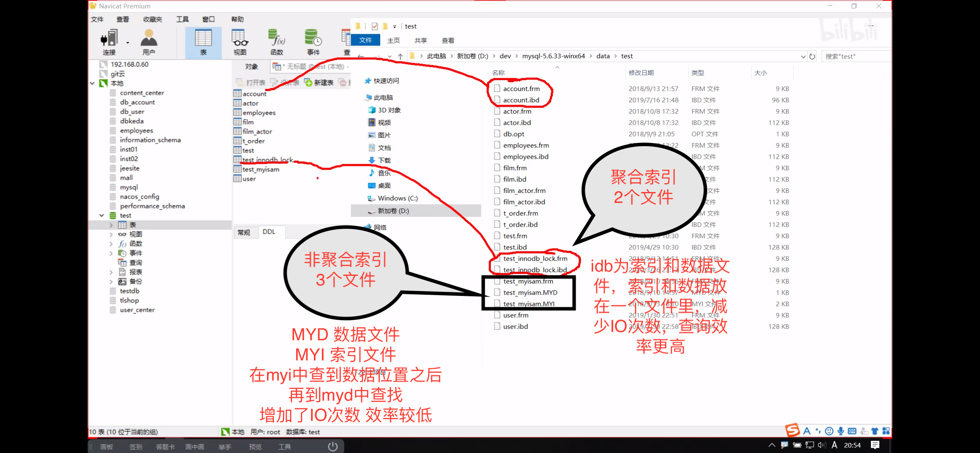Click the data breadcrumb folder
This screenshot has width=980, height=453.
pos(603,56)
